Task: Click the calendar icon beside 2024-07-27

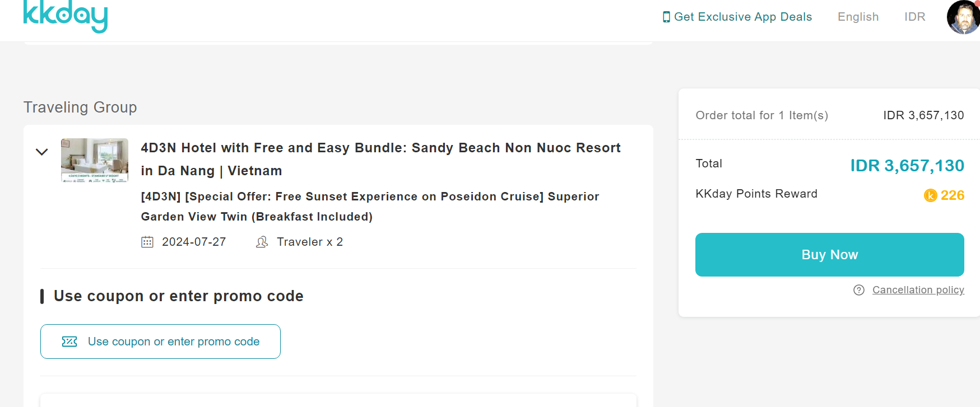Action: [147, 242]
